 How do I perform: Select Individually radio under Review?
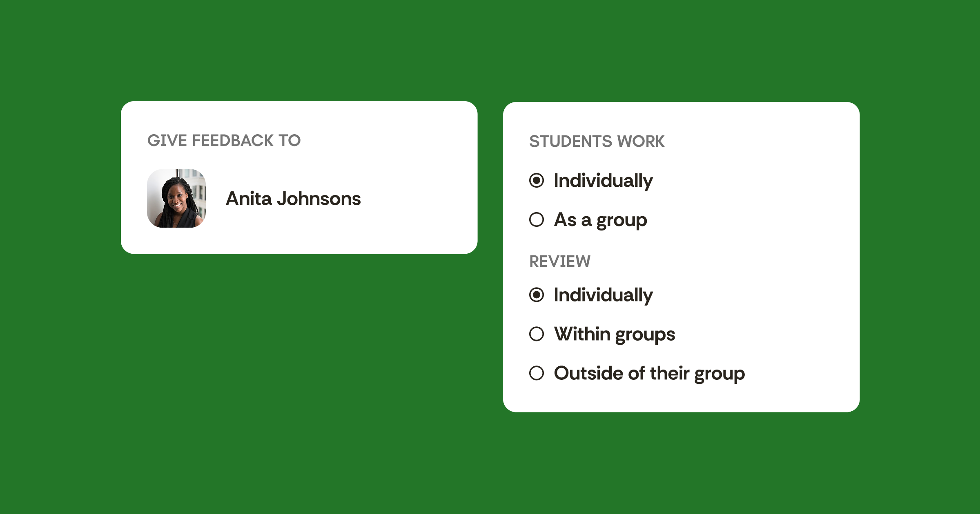coord(537,295)
